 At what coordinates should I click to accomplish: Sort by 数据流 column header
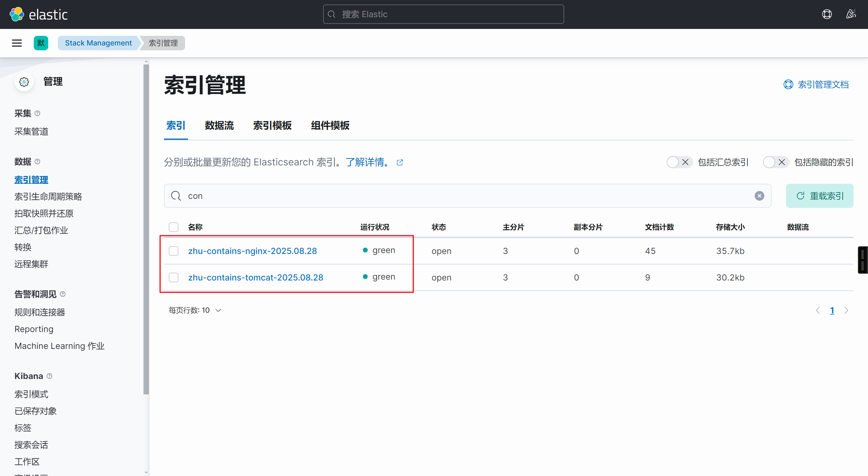click(798, 227)
